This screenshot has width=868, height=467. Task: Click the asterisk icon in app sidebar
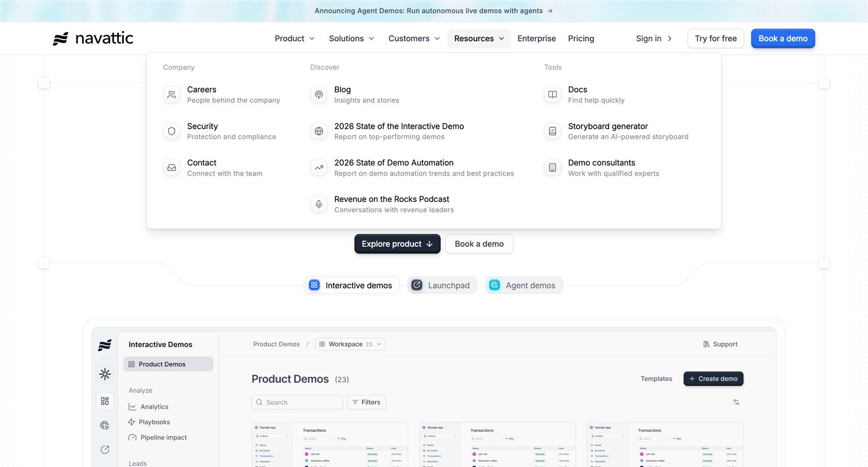104,374
